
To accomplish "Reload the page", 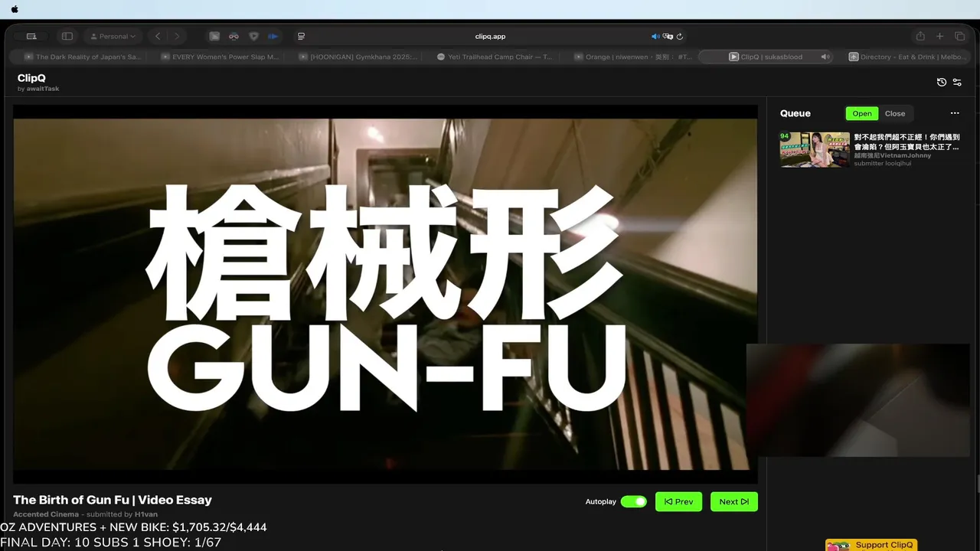I will tap(680, 36).
